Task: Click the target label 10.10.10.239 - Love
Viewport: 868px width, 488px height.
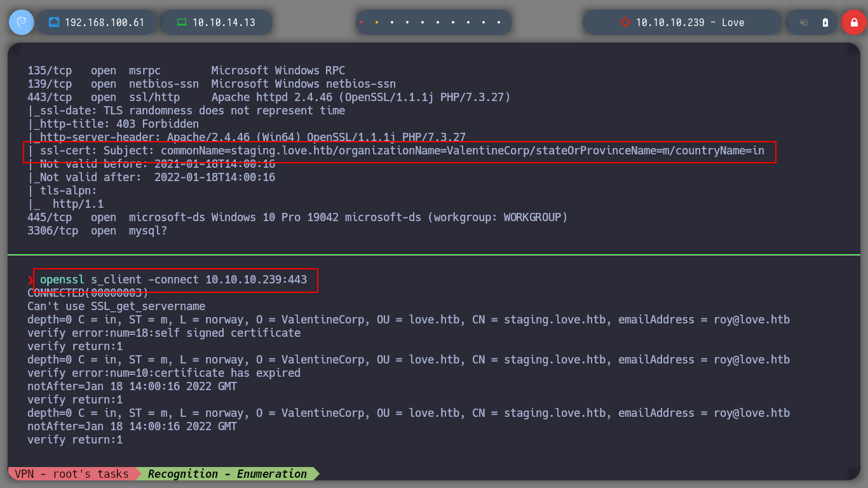Action: coord(690,22)
